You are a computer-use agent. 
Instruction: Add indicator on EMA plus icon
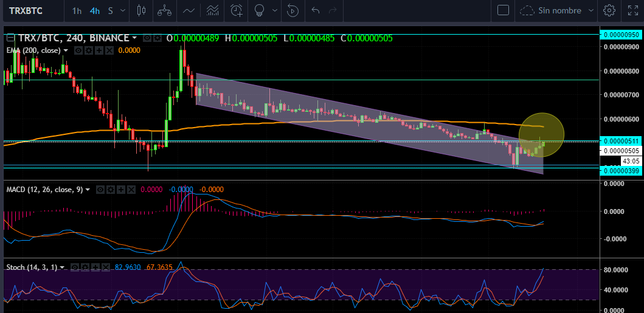(x=99, y=50)
